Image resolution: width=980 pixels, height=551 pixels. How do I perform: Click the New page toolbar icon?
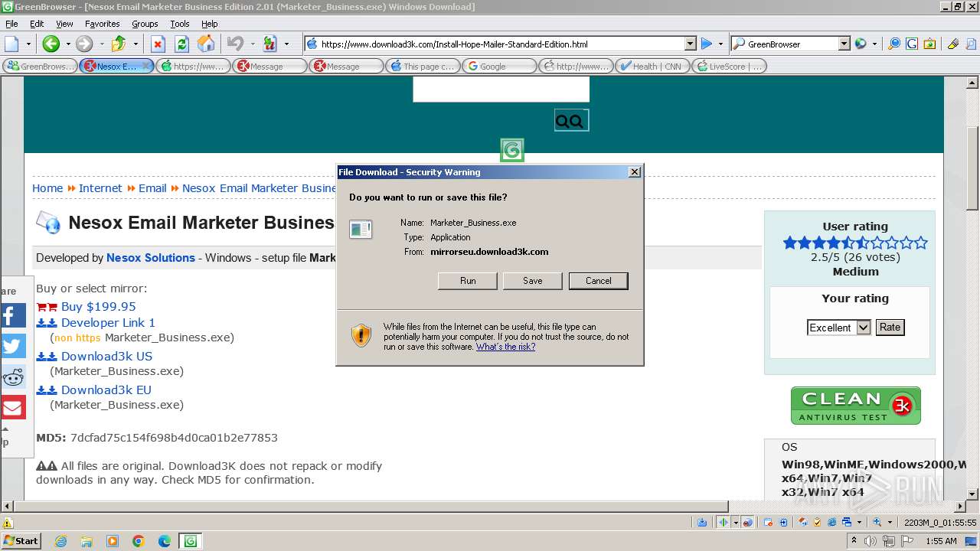point(11,44)
